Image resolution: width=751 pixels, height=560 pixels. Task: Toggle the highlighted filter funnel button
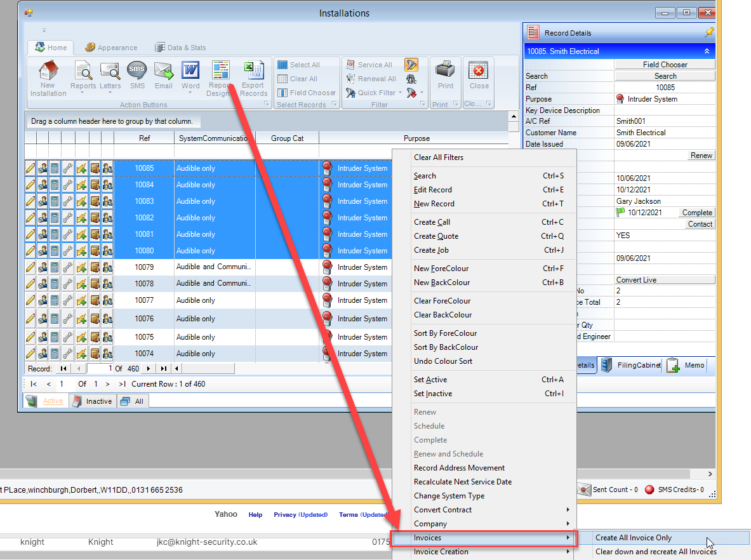pyautogui.click(x=411, y=64)
